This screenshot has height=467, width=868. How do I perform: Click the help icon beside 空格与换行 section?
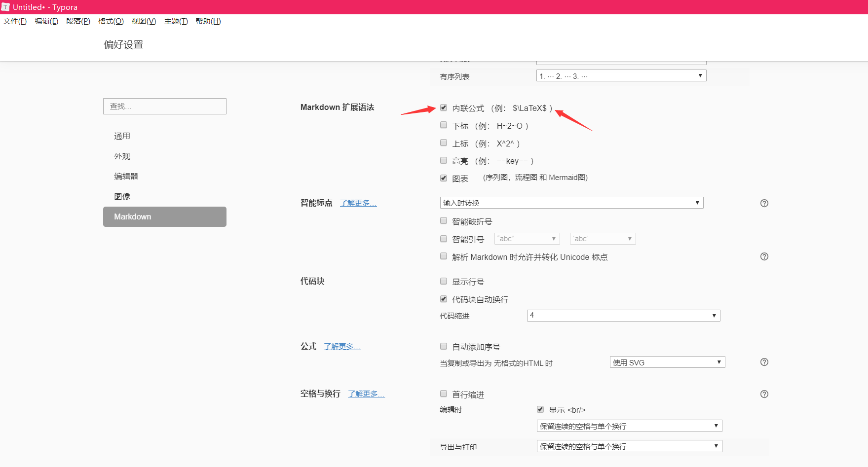764,394
